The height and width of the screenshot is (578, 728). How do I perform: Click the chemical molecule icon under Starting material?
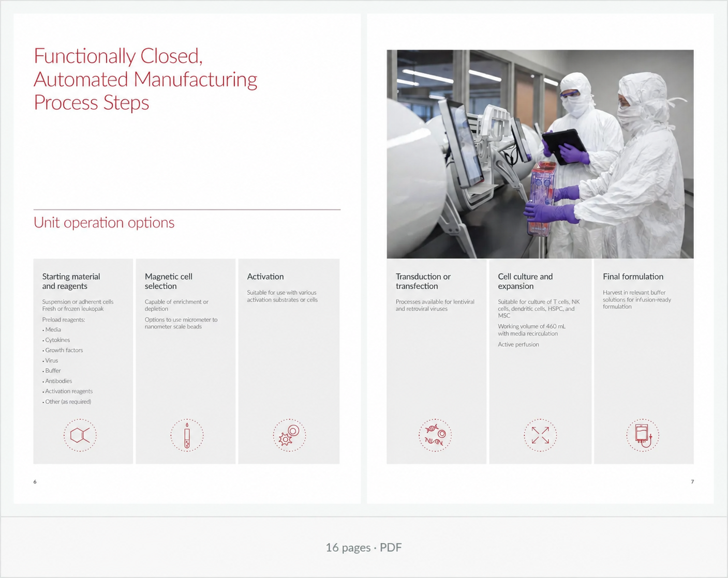[80, 435]
